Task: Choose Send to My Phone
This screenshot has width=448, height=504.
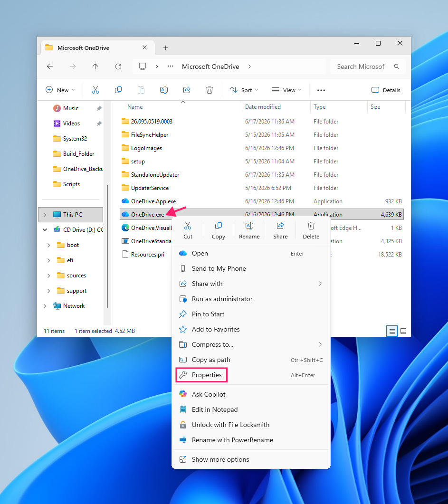Action: (x=251, y=269)
